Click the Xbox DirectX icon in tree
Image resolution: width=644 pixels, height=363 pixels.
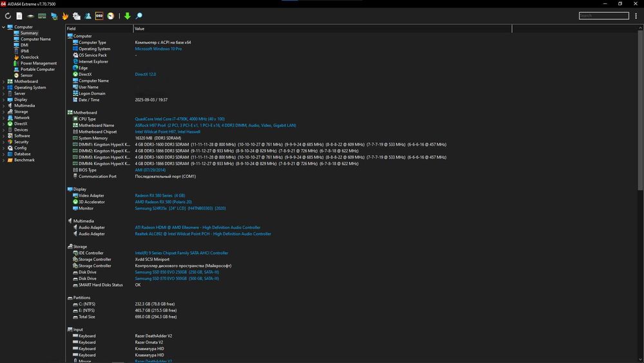[10, 124]
